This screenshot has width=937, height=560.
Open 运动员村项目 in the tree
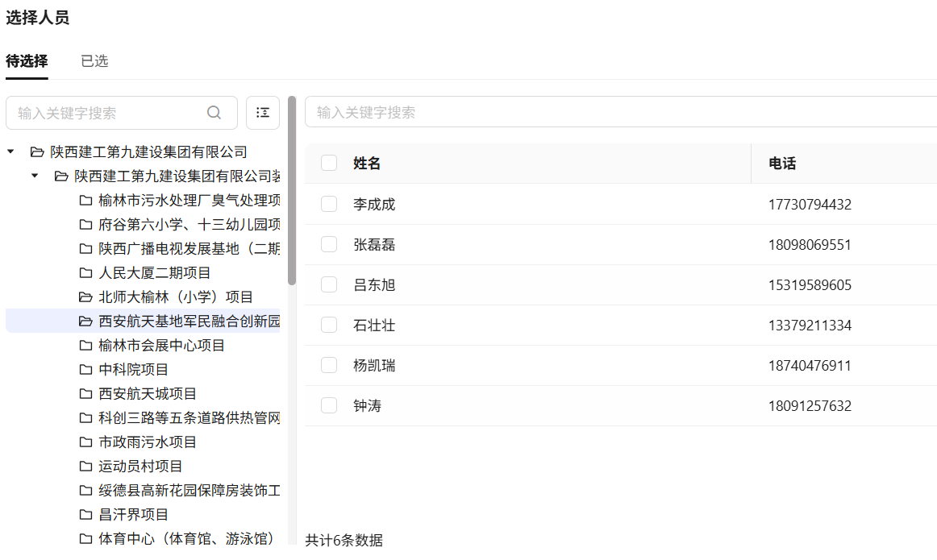140,467
